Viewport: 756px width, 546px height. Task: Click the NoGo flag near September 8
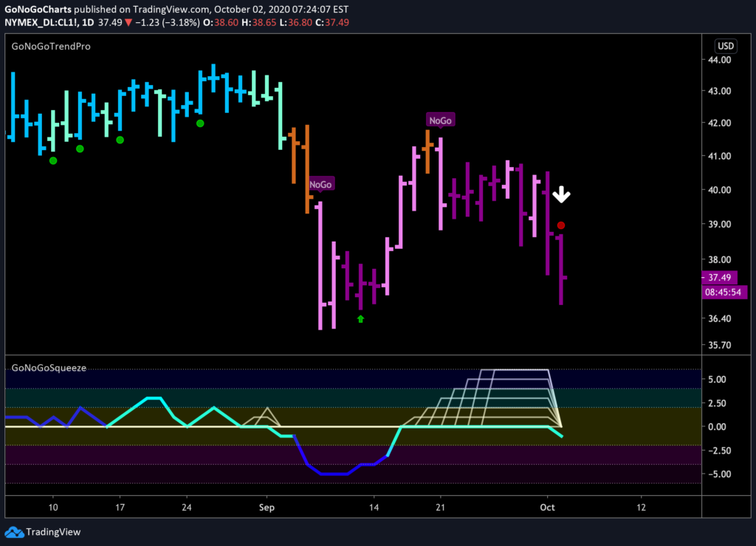[x=320, y=184]
